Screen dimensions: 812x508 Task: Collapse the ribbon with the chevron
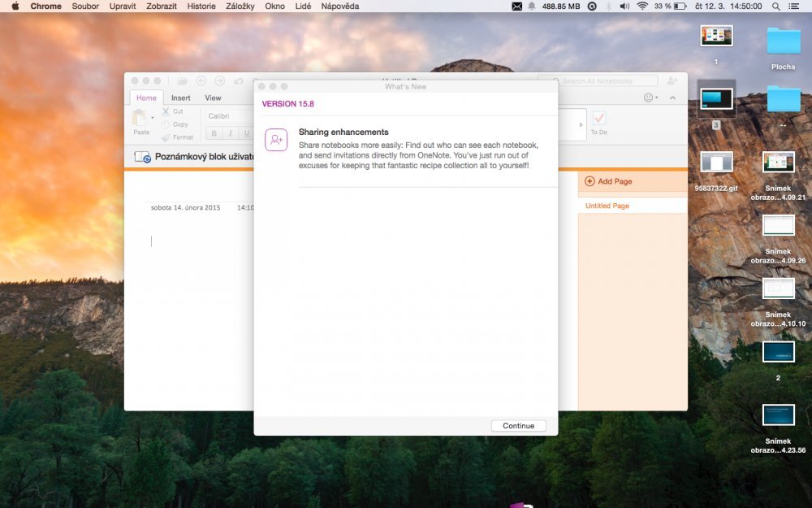click(x=673, y=98)
